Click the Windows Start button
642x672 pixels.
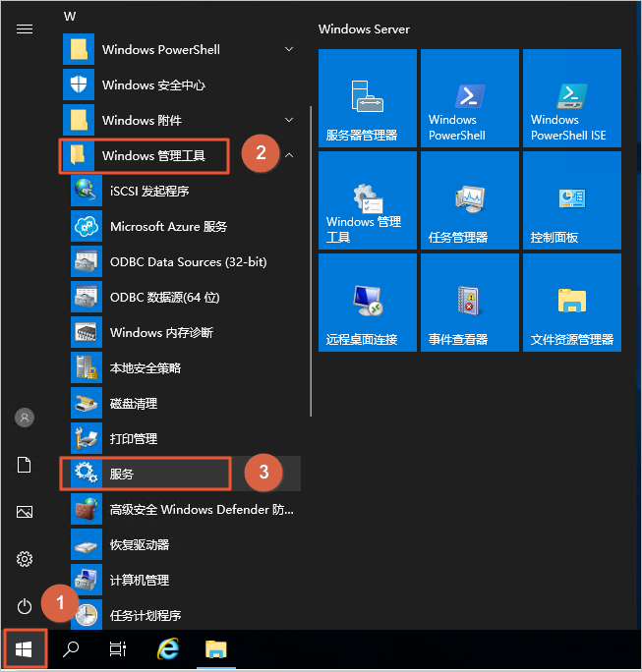click(25, 648)
